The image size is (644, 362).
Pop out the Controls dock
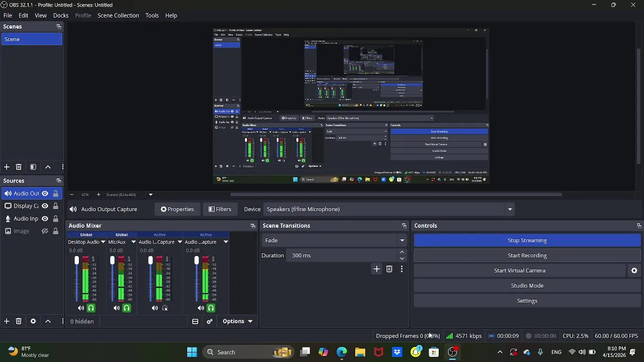point(639,226)
